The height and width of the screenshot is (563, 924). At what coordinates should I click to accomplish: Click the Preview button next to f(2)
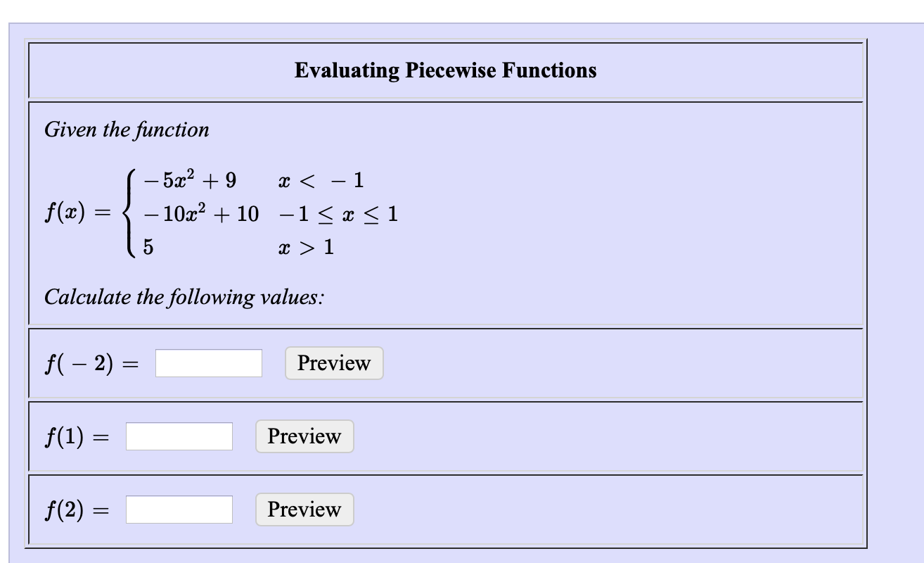pos(304,509)
